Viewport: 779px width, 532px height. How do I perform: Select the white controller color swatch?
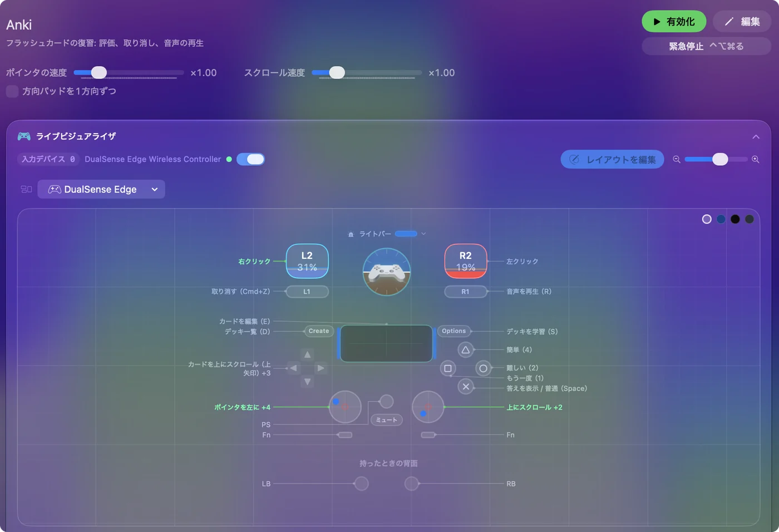tap(707, 219)
